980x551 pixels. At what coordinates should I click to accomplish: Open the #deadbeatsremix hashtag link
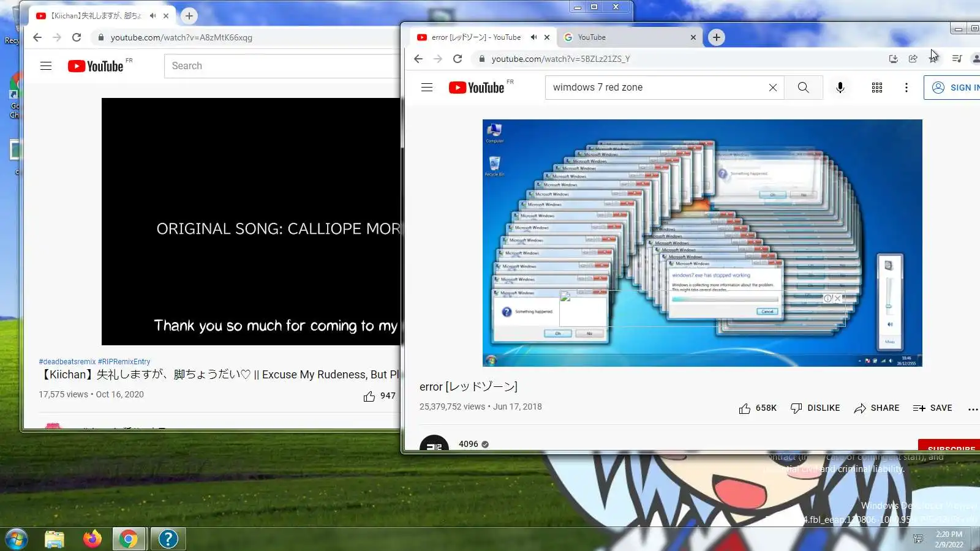67,362
